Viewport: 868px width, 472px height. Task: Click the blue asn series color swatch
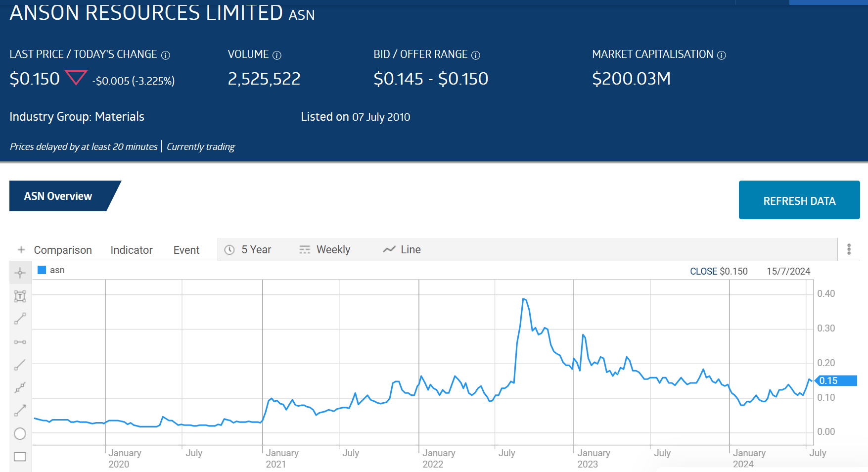coord(42,270)
